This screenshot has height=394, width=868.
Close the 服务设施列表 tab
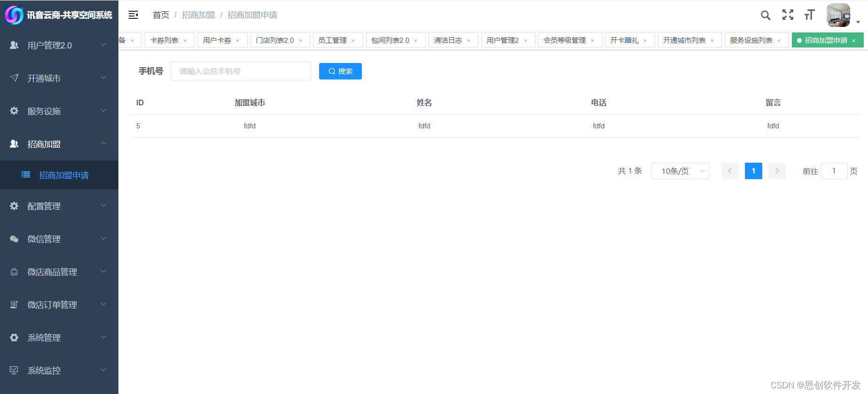pyautogui.click(x=779, y=40)
